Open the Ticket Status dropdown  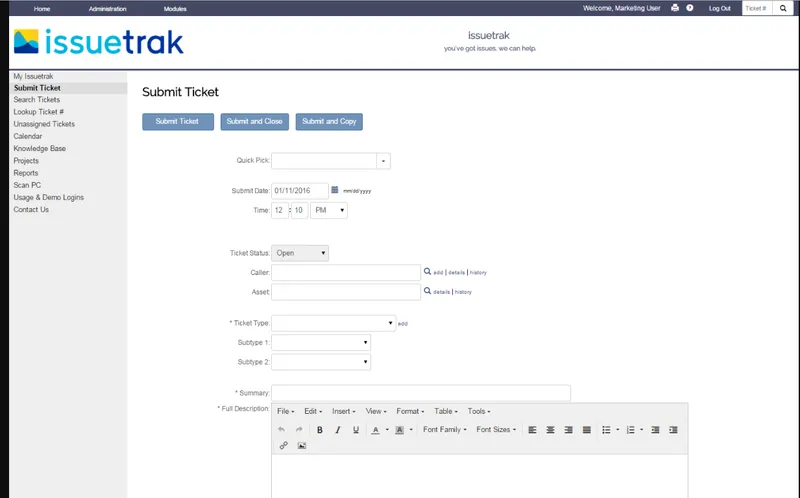(300, 253)
